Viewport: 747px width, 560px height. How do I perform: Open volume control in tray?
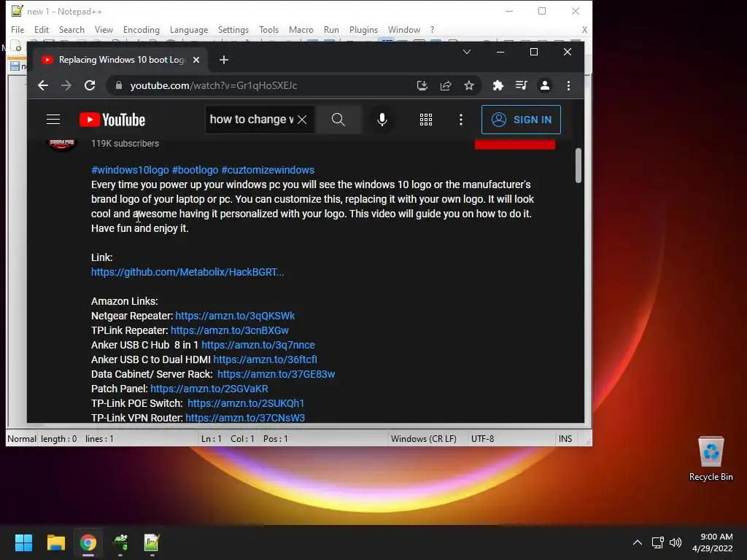(x=675, y=542)
